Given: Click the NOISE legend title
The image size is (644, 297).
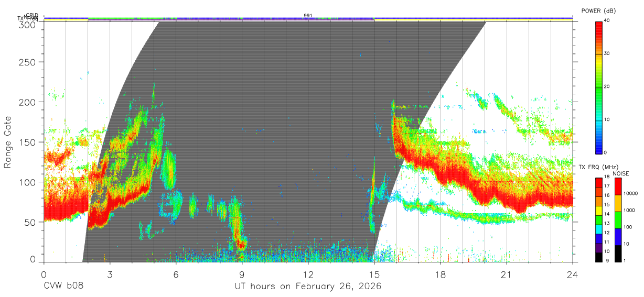Looking at the screenshot, I should (622, 173).
